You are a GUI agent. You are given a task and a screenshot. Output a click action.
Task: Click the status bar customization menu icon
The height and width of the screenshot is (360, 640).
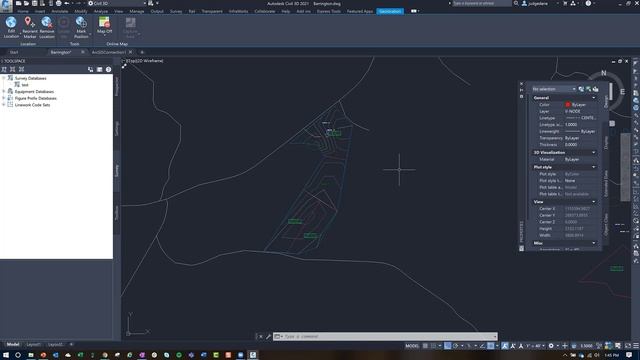click(636, 346)
